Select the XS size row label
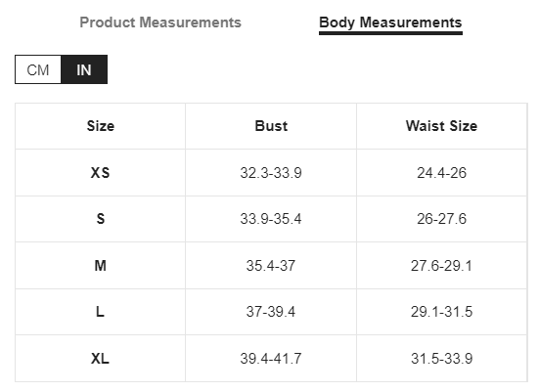This screenshot has height=392, width=539. coord(101,172)
